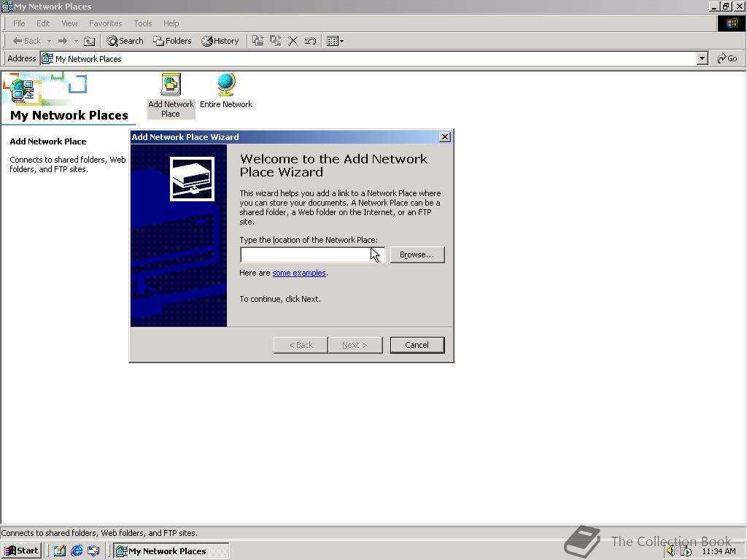The image size is (747, 560).
Task: Click the tray icon beside the speaker
Action: pyautogui.click(x=686, y=551)
